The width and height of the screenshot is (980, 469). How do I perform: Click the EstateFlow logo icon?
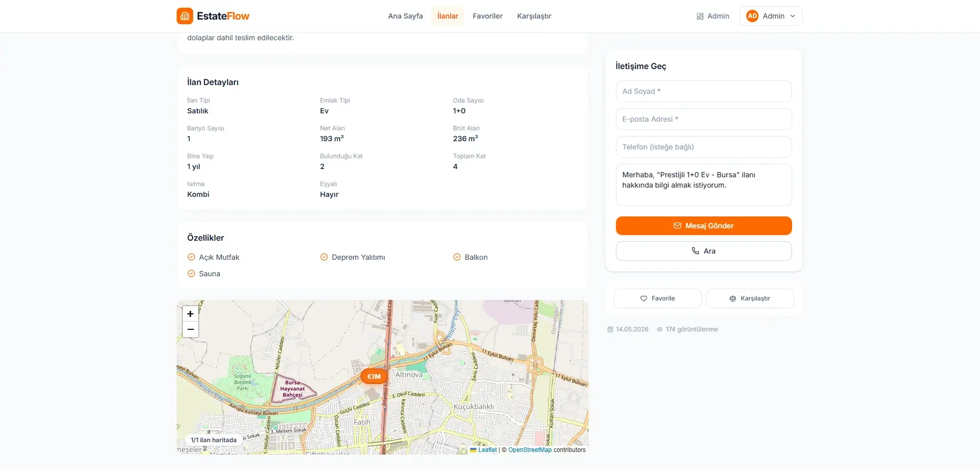coord(185,16)
